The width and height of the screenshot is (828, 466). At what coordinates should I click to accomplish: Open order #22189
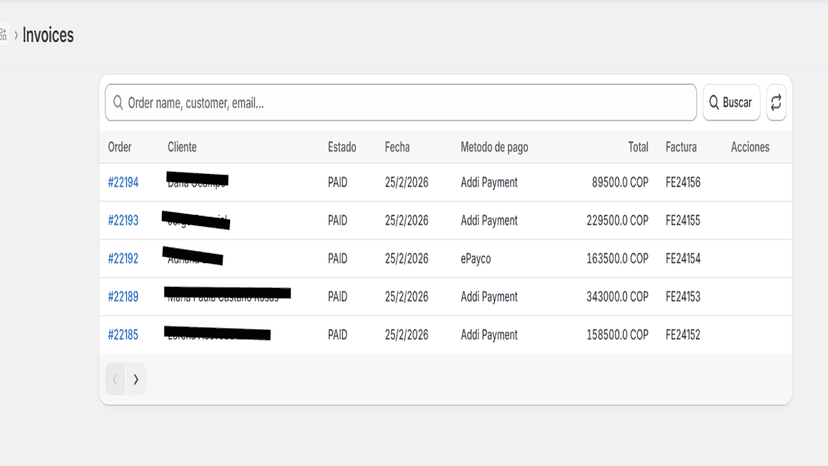point(123,296)
